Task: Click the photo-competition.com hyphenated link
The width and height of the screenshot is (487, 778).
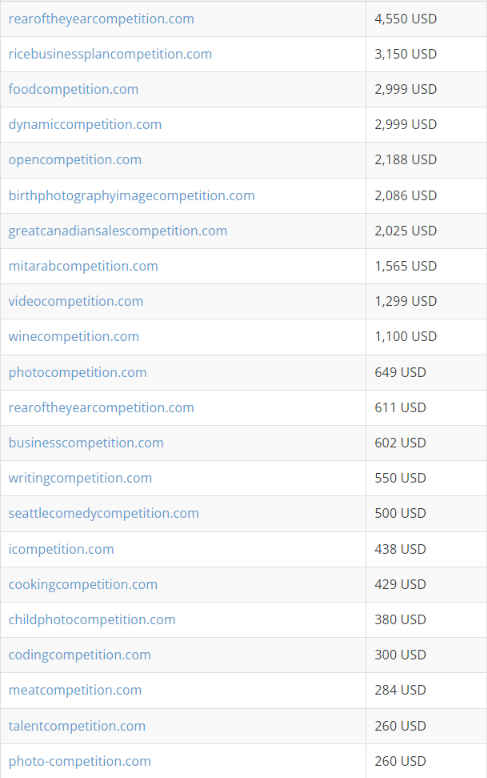Action: [x=80, y=761]
